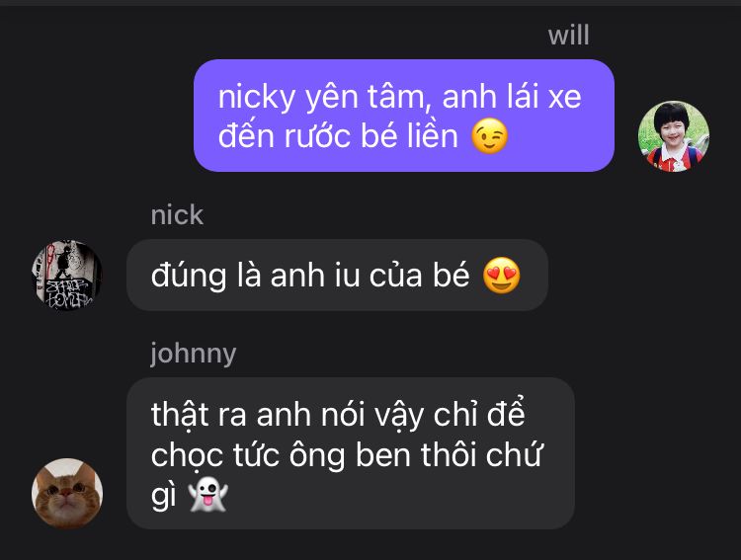Screen dimensions: 741x560
Task: Click the text "thật ra anh nói vậy chỉ để"
Action: [x=338, y=414]
